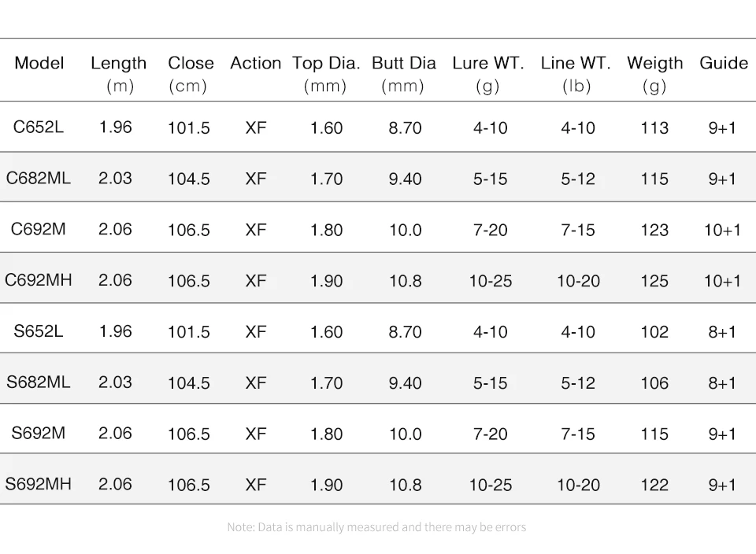Select the Guide column header
Viewport: 756px width, 554px height.
[724, 63]
